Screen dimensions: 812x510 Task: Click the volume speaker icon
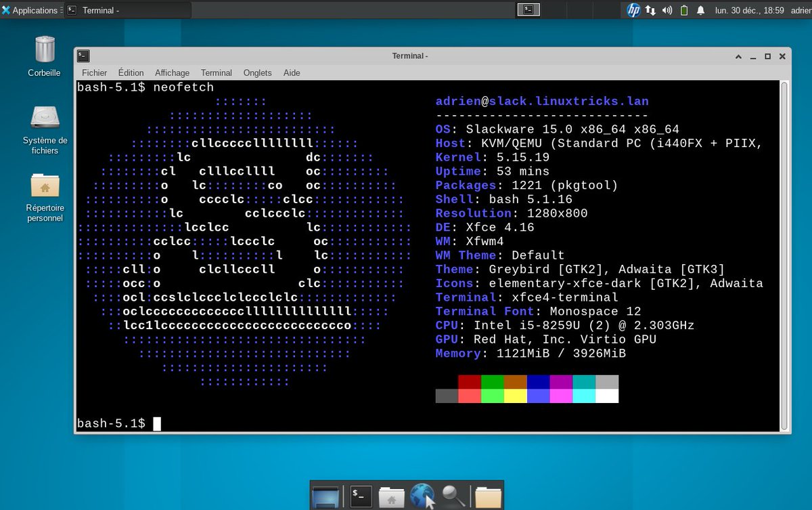[667, 10]
